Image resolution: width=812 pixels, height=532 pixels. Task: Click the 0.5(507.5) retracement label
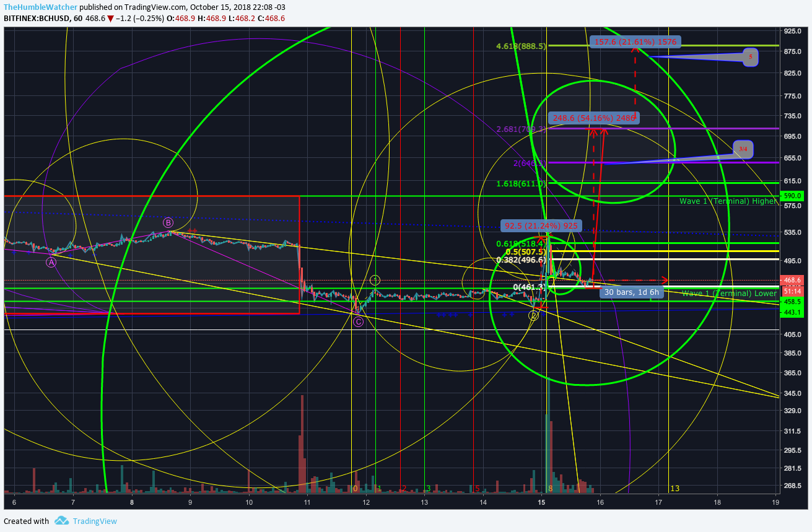(526, 252)
